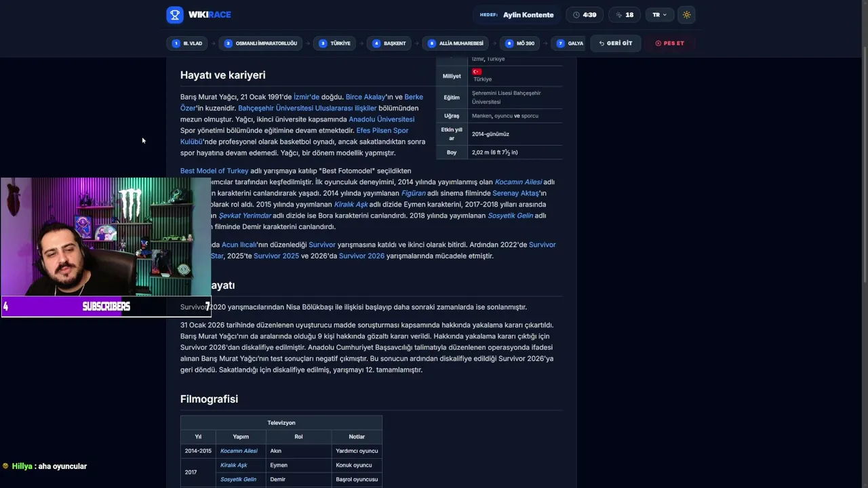Image resolution: width=868 pixels, height=488 pixels.
Task: Open the Best Model of Turkey link
Action: 214,171
